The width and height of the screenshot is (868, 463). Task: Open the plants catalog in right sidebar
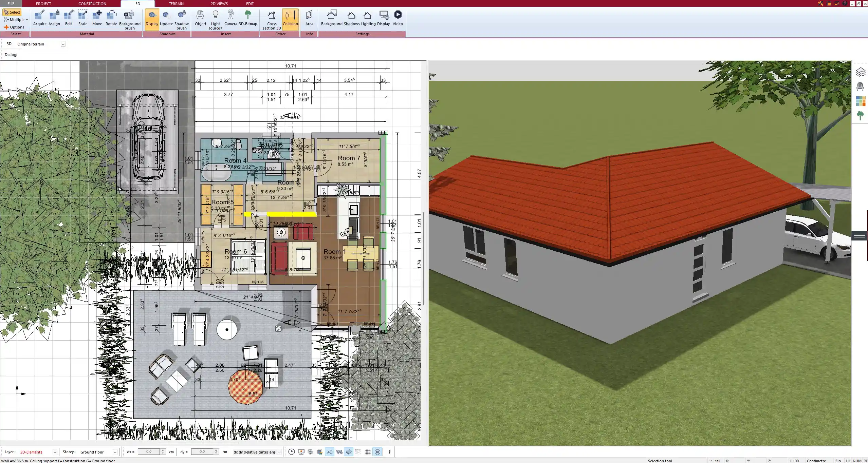(x=861, y=115)
